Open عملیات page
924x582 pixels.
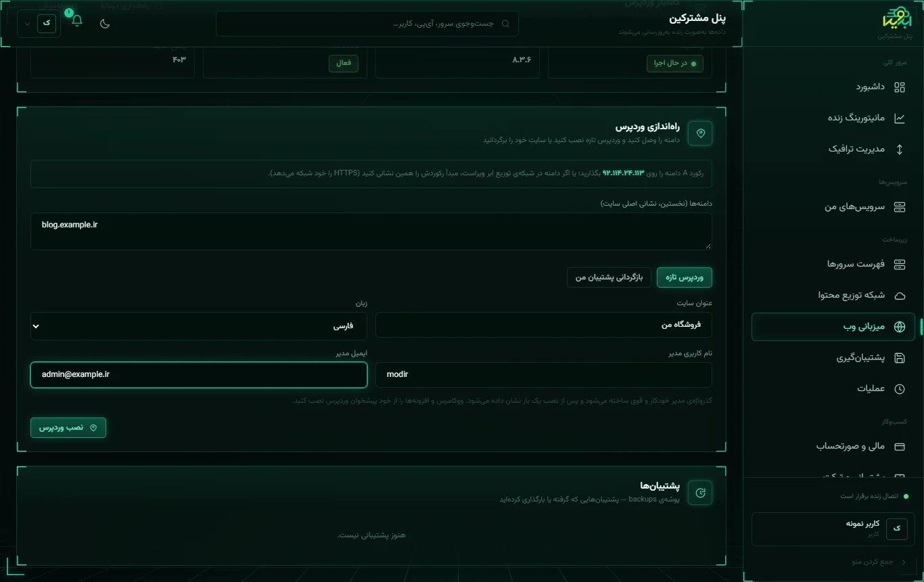[833, 388]
